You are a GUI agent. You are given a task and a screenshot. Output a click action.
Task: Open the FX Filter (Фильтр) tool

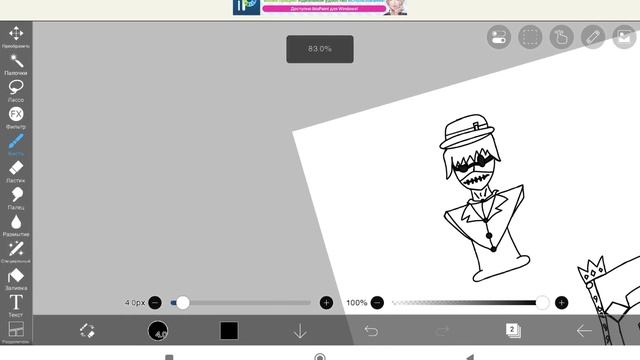(x=16, y=118)
